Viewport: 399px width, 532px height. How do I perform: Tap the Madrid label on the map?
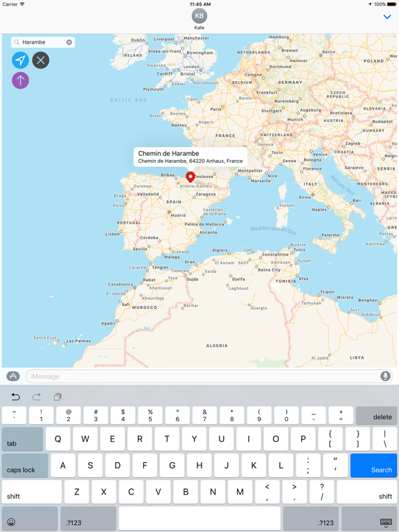pyautogui.click(x=178, y=215)
